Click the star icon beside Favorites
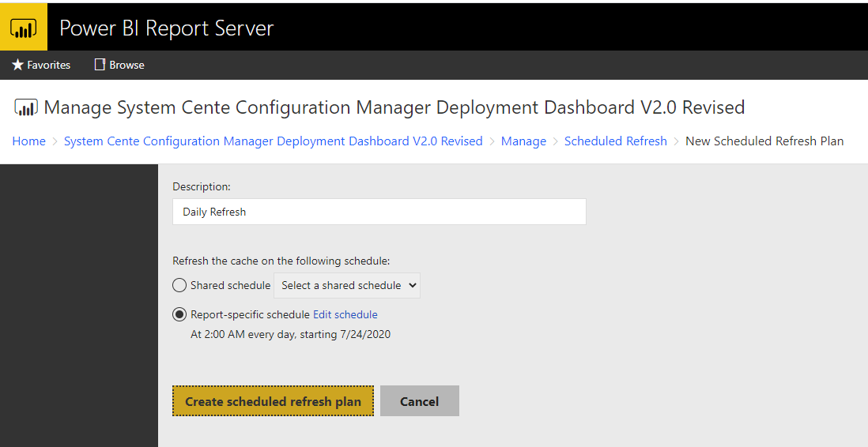 17,65
